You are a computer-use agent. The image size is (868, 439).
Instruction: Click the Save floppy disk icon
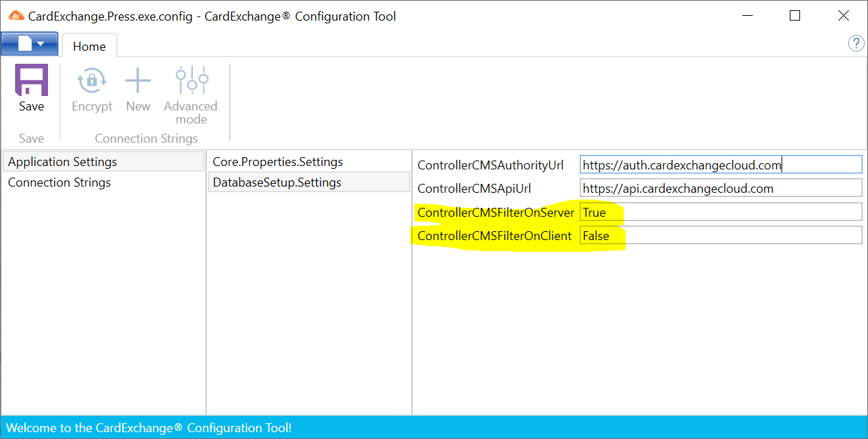click(x=32, y=80)
